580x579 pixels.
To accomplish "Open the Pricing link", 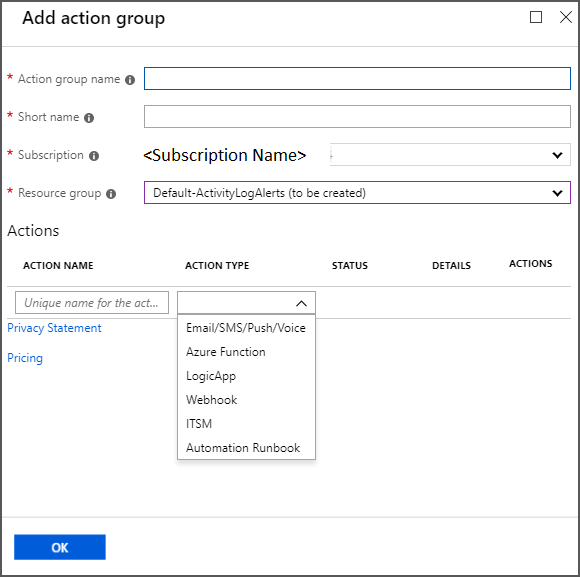I will pos(25,358).
